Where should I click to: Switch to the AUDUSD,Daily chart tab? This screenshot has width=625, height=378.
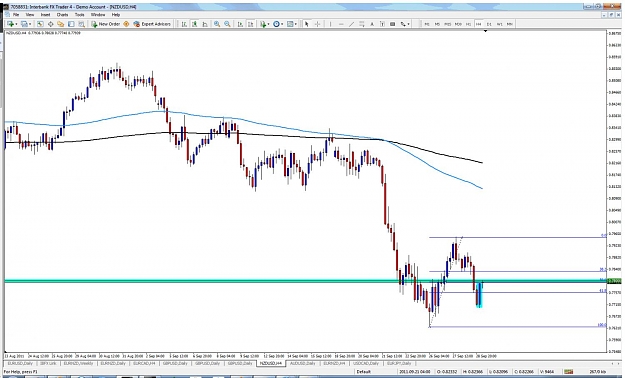coord(303,364)
